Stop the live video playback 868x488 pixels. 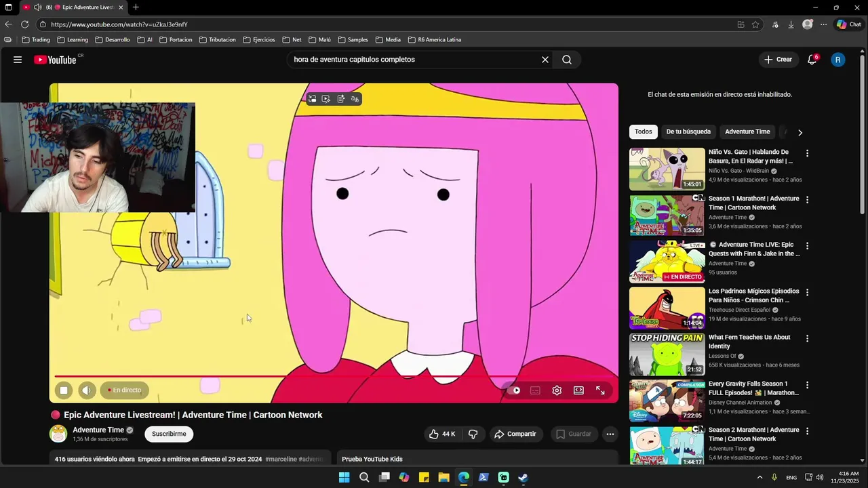click(64, 390)
